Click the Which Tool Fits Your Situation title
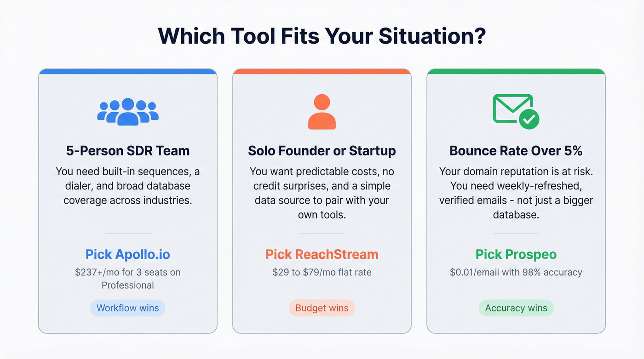Image resolution: width=644 pixels, height=359 pixels. (x=322, y=36)
